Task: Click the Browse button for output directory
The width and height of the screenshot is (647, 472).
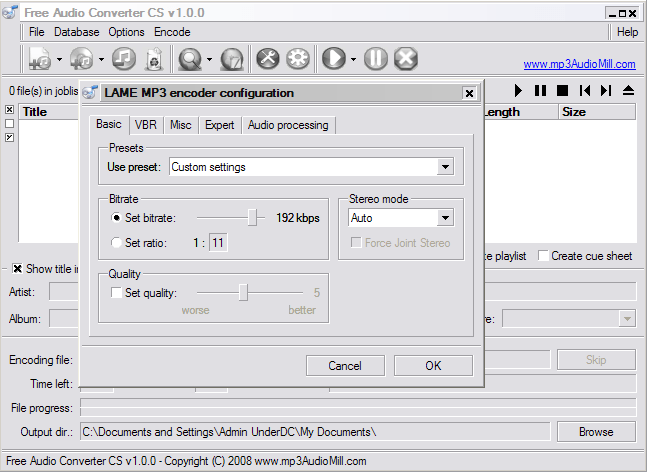Action: [x=596, y=432]
